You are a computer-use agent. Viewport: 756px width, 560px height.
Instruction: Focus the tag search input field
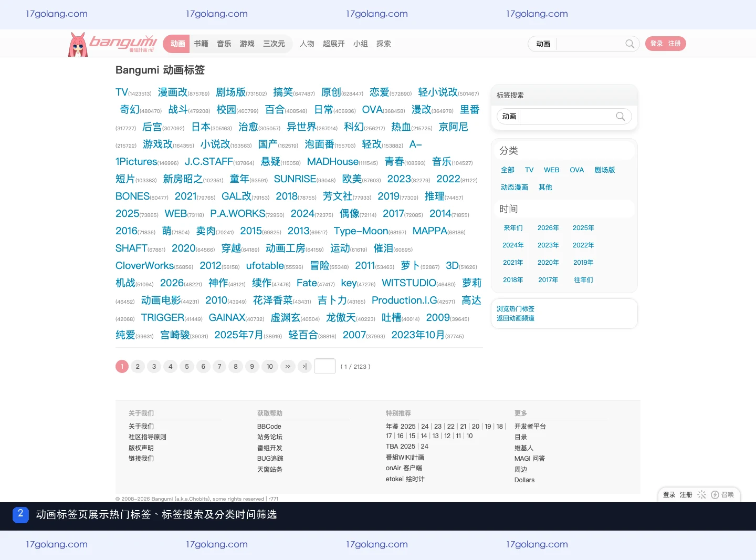tap(566, 116)
